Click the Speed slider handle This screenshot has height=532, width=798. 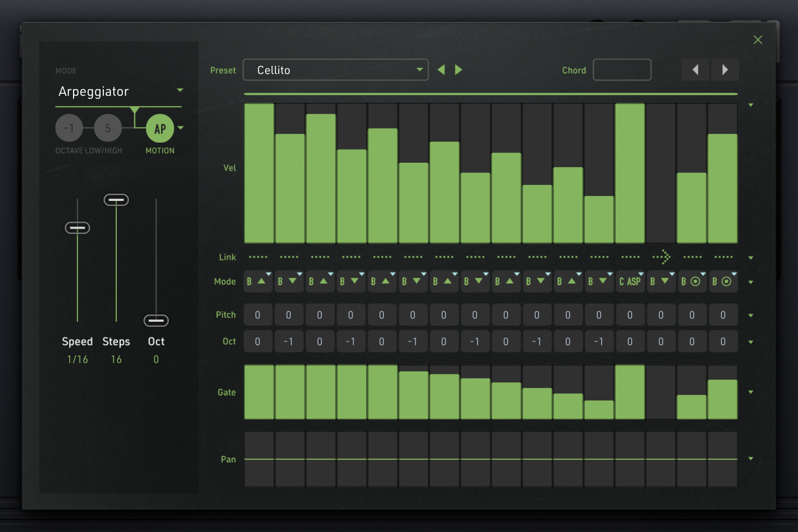point(78,228)
